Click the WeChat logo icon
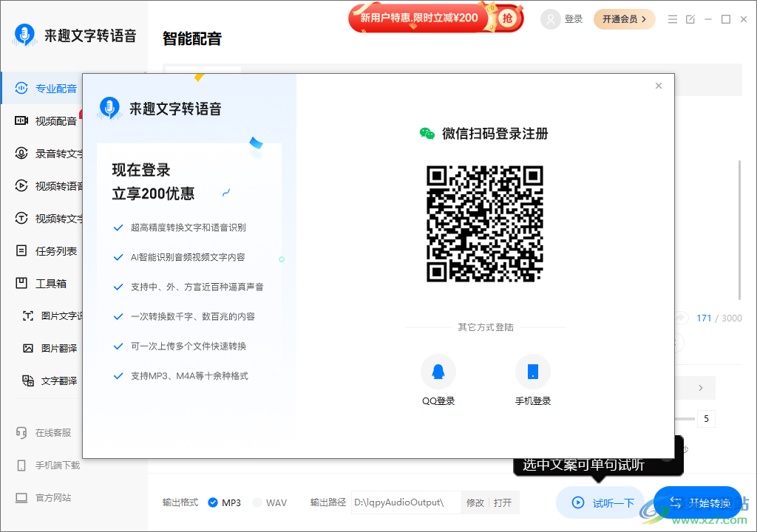The width and height of the screenshot is (757, 532). tap(427, 133)
